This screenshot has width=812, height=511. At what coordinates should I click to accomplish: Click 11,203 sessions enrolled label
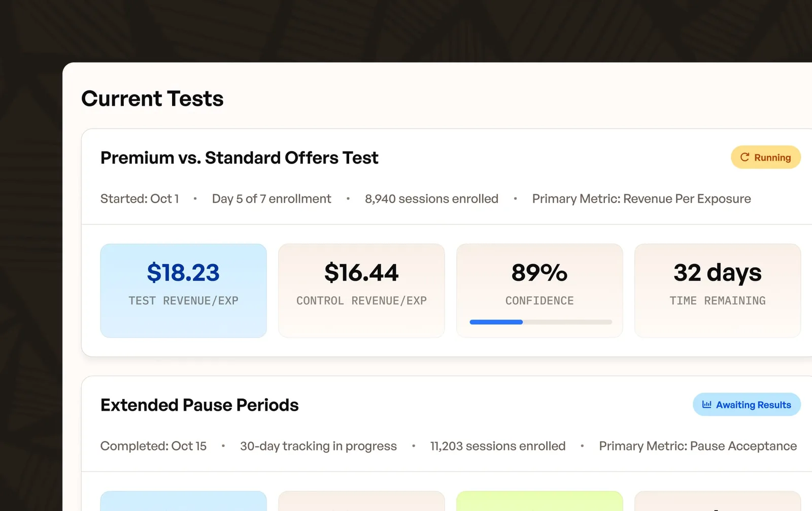498,446
